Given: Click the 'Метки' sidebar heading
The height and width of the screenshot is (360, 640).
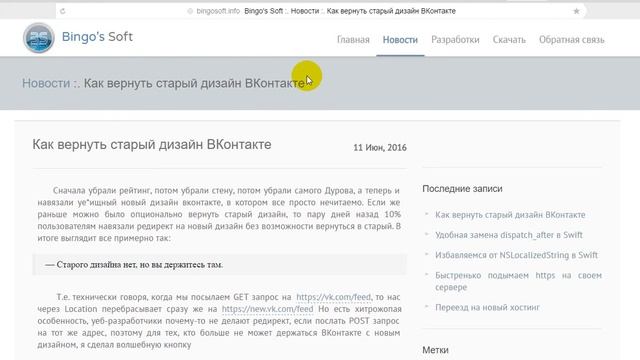Looking at the screenshot, I should [x=436, y=350].
